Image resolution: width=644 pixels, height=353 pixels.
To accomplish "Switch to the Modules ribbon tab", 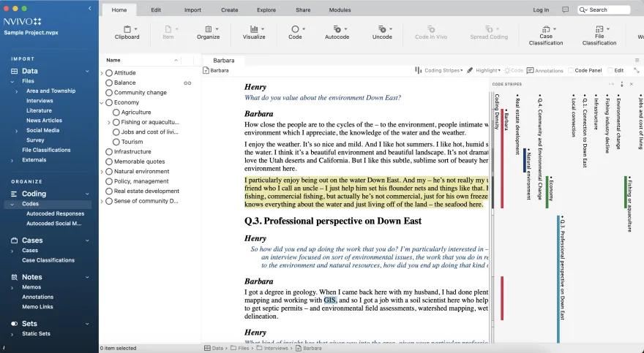I will [340, 10].
